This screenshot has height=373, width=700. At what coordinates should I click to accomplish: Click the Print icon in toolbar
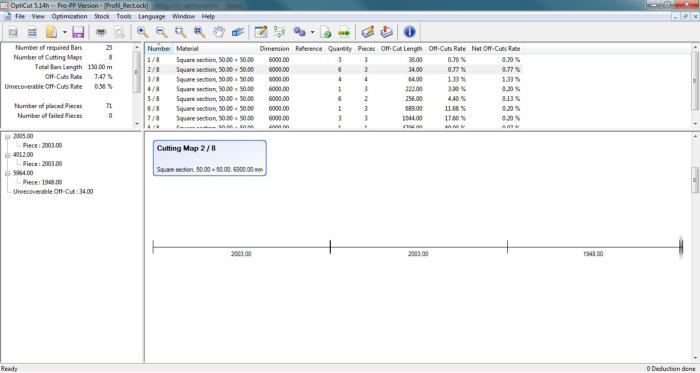[101, 32]
